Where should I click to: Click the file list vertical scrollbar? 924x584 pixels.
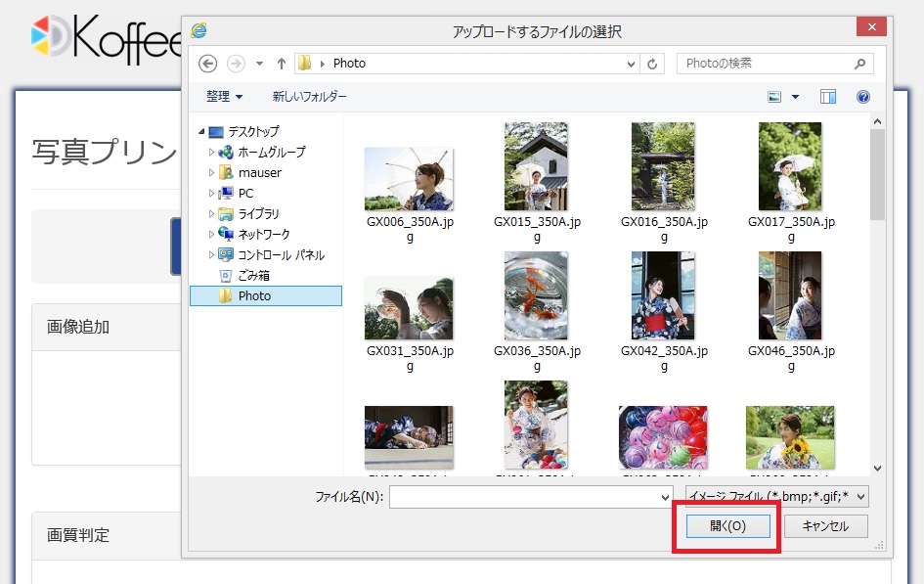877,293
